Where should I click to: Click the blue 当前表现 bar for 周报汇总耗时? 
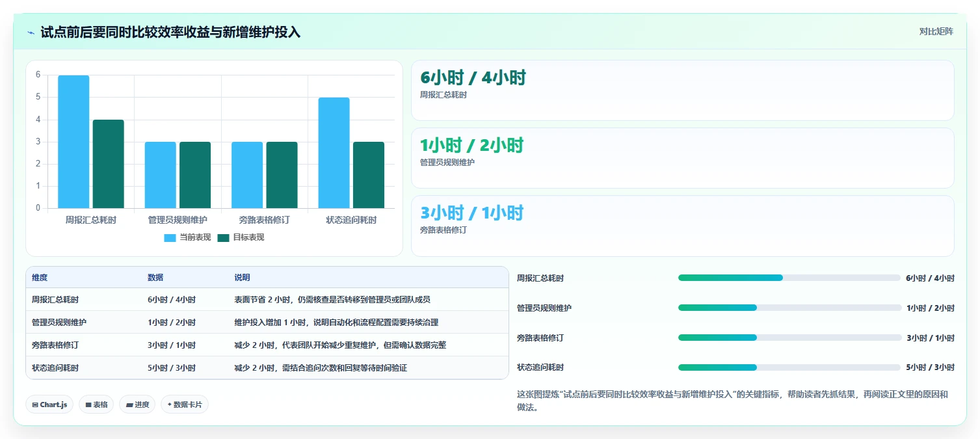pos(73,142)
